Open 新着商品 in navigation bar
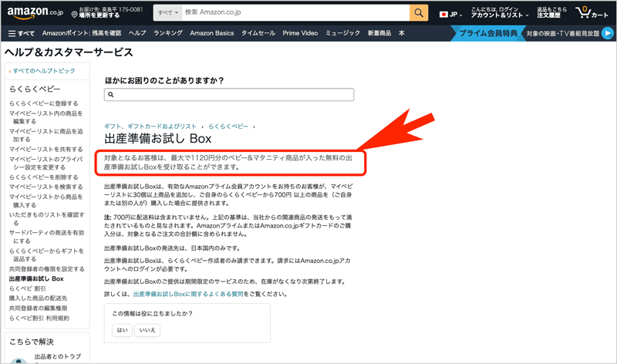617x364 pixels. click(379, 33)
